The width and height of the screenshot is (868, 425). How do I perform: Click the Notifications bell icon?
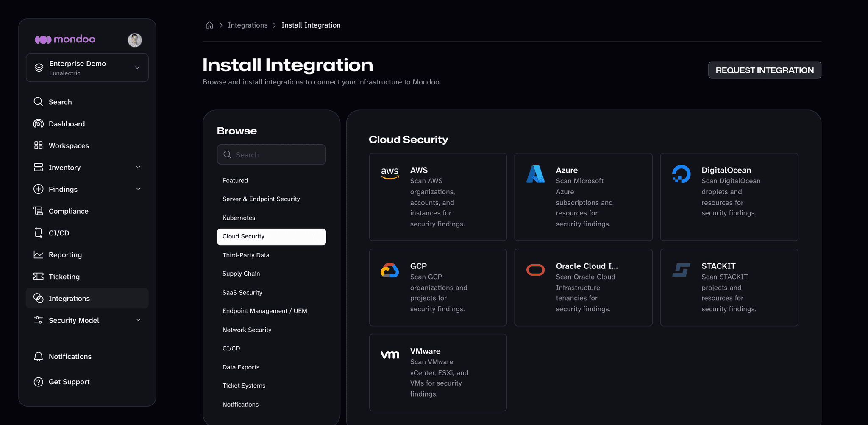pos(38,357)
